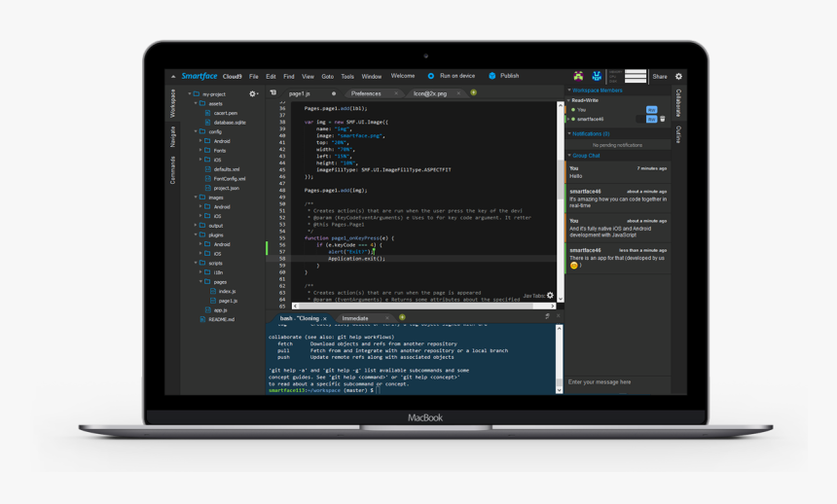The height and width of the screenshot is (504, 837).
Task: Collapse the Group Chat section
Action: [569, 156]
